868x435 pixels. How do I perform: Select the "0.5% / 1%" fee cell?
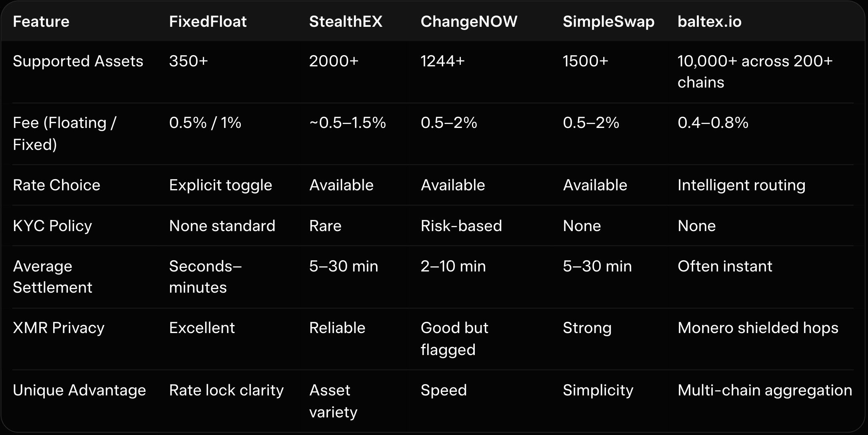[205, 123]
